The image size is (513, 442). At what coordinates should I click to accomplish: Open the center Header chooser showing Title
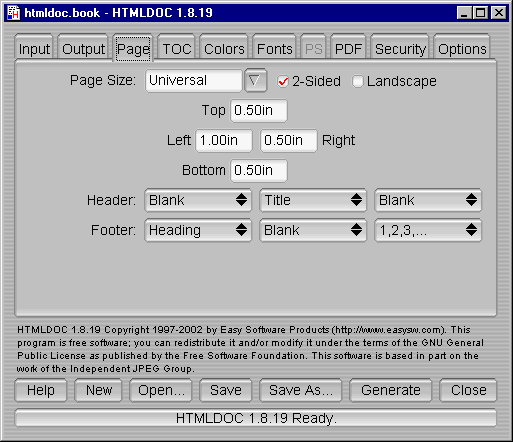click(313, 200)
